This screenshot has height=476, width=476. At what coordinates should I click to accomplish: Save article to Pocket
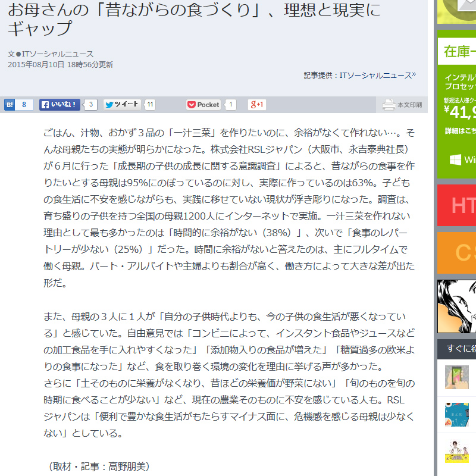203,105
